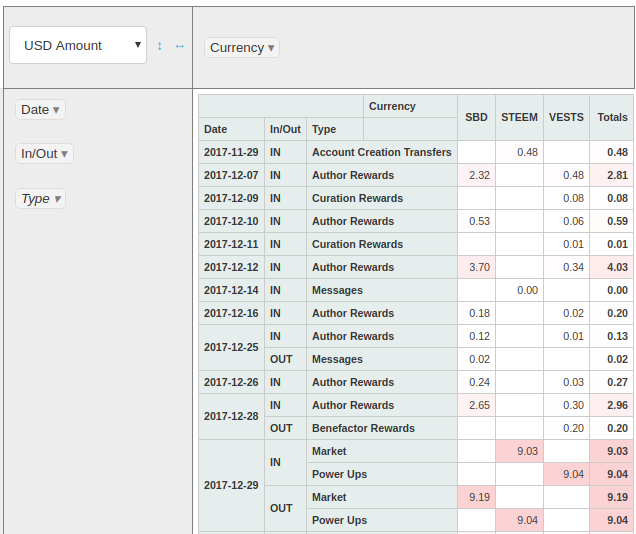The height and width of the screenshot is (534, 636).
Task: Select the VESTS column header
Action: [x=566, y=118]
